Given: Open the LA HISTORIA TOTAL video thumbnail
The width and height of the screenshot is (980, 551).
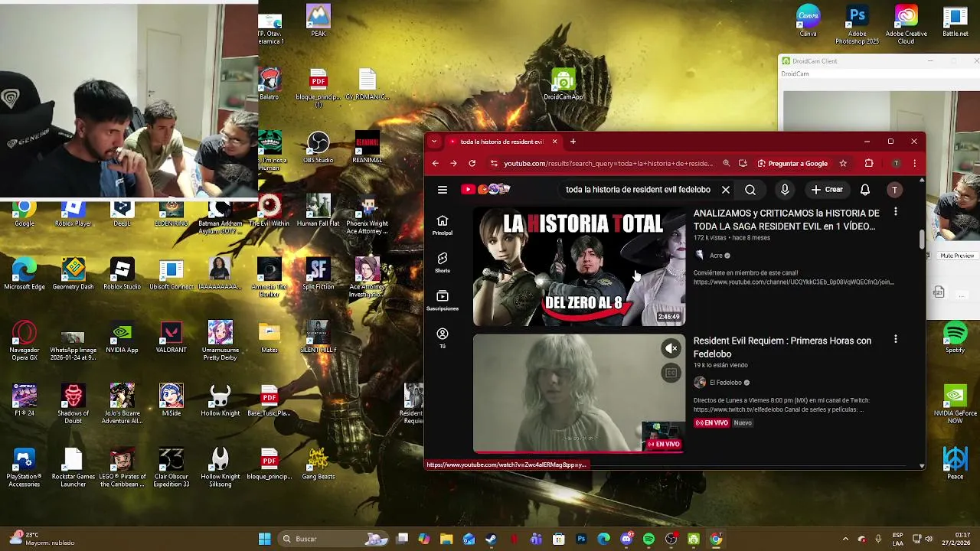Looking at the screenshot, I should (x=580, y=266).
